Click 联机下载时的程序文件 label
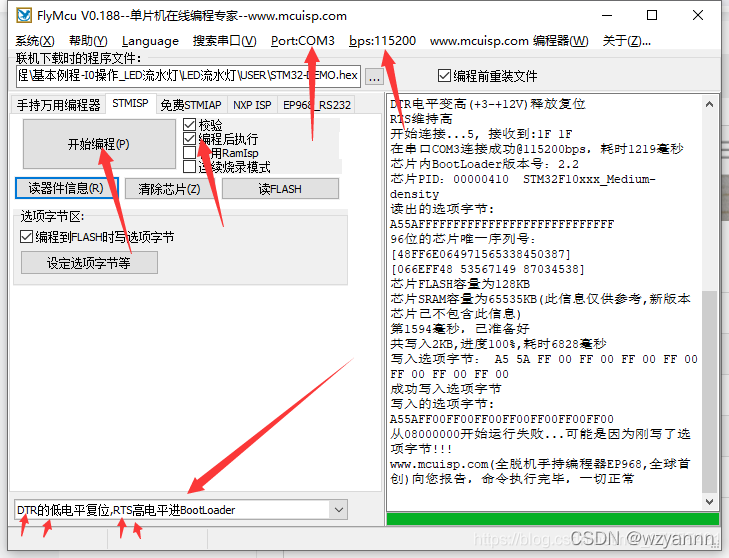 79,58
